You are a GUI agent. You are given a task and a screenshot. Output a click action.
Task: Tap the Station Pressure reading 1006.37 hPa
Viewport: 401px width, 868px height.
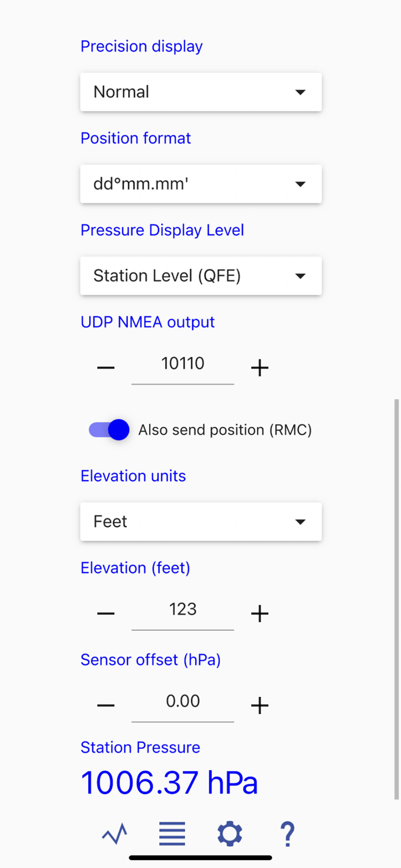click(x=169, y=783)
